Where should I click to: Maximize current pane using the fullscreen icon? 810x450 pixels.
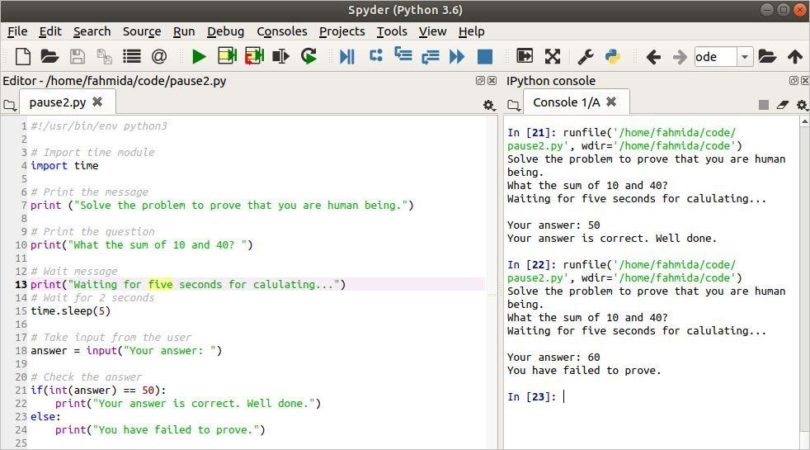point(552,57)
